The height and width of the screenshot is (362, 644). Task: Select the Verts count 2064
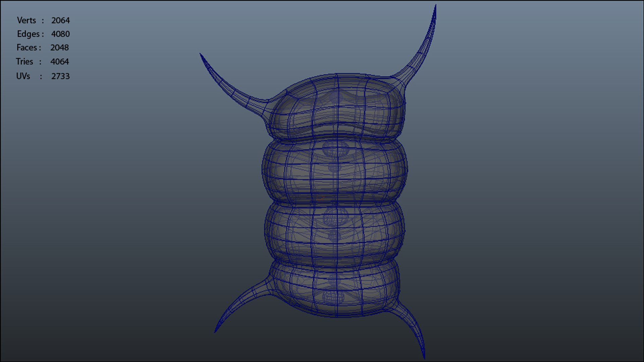[60, 20]
